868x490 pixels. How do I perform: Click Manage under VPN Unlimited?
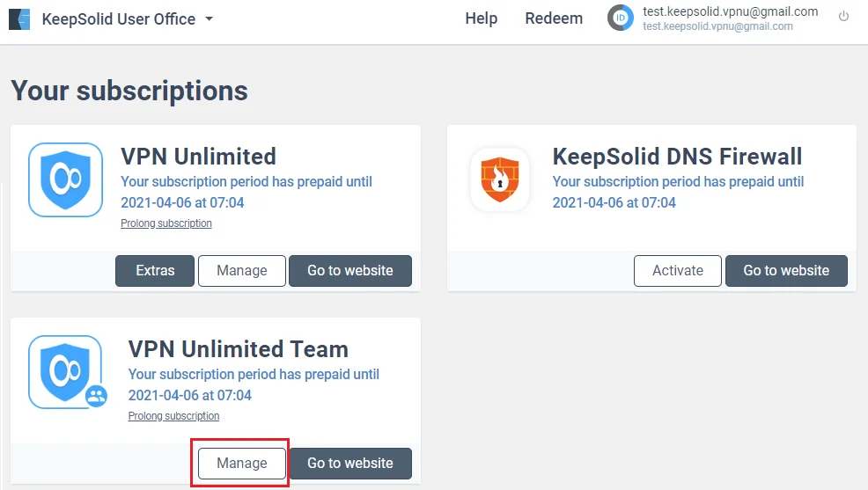[x=242, y=270]
